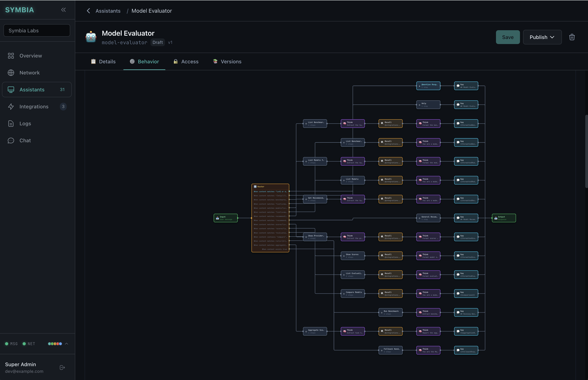Collapse the sidebar using the double chevron
Screen dimensions: 588x380
[63, 10]
